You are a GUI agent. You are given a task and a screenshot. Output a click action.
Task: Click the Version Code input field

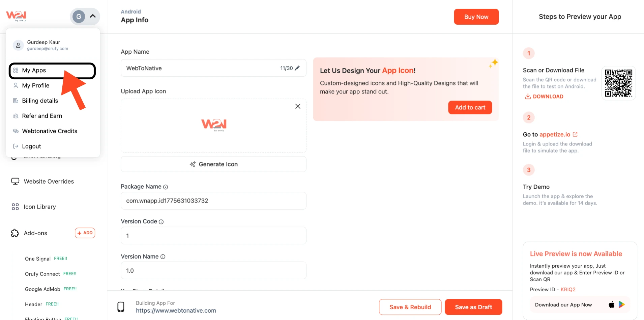(213, 236)
